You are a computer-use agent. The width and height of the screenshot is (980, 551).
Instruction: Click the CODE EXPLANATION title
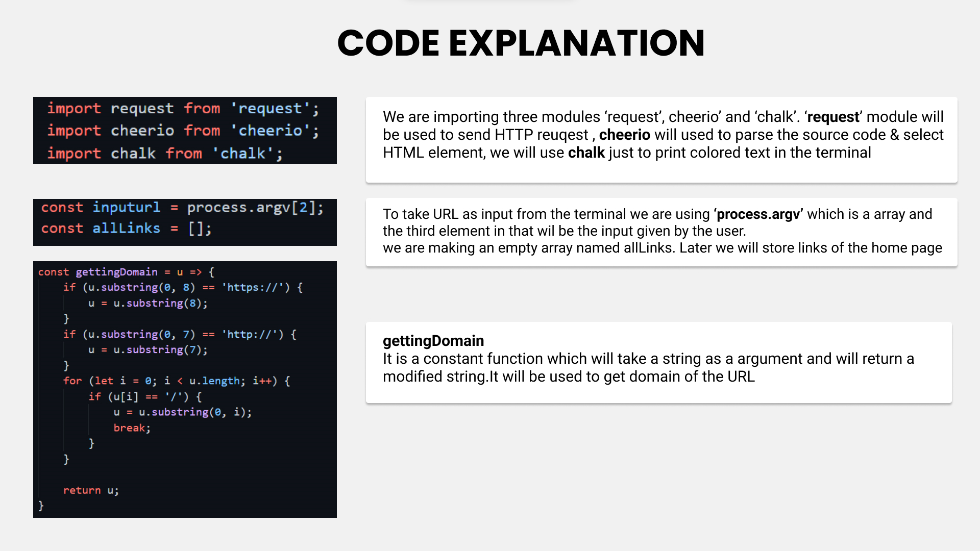[521, 43]
